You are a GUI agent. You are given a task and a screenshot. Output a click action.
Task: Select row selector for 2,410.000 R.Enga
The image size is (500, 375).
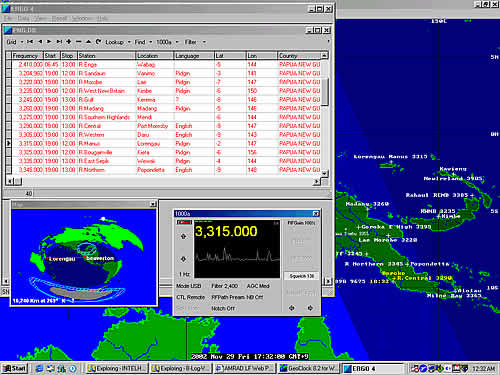coord(8,64)
